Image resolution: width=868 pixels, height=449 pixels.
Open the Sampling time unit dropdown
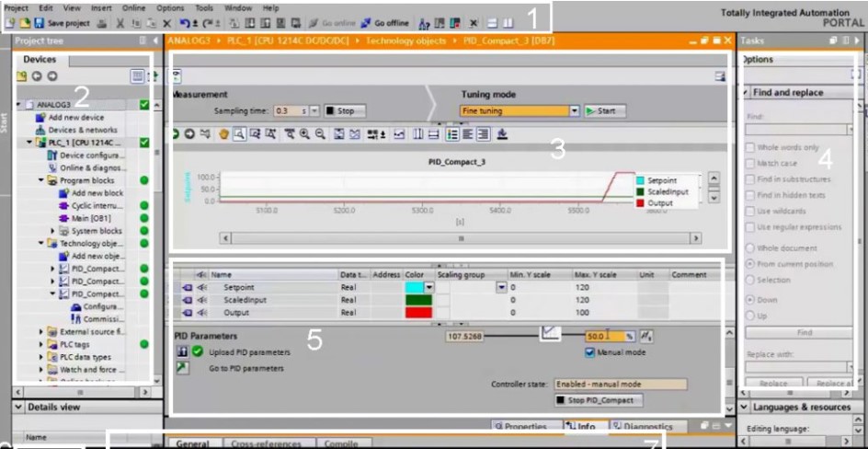(315, 110)
